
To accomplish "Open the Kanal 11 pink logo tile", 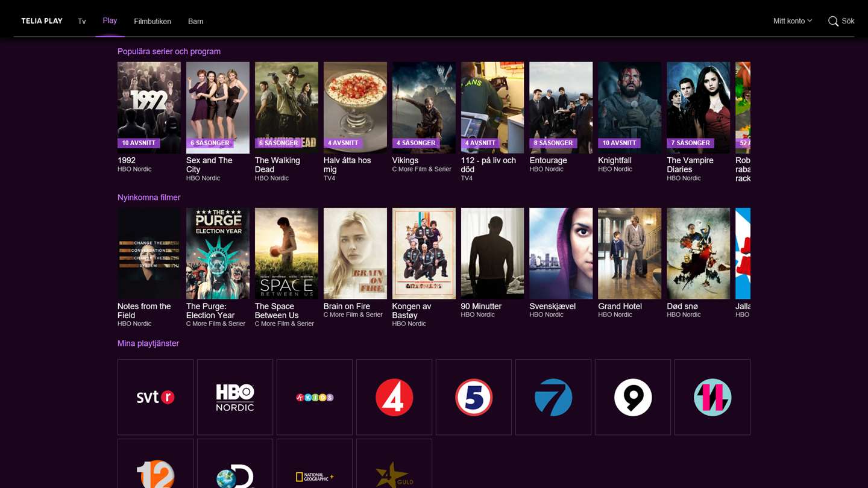I will pos(712,397).
